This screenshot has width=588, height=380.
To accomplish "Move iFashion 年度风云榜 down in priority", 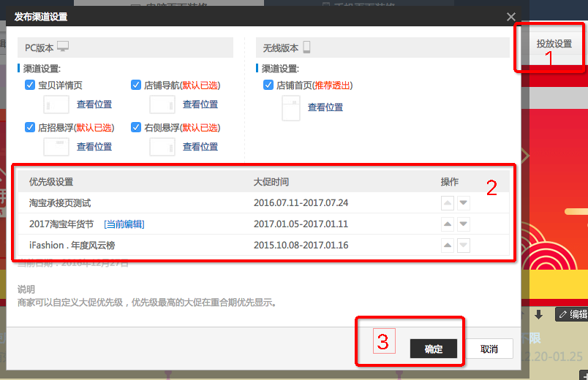I will [464, 246].
